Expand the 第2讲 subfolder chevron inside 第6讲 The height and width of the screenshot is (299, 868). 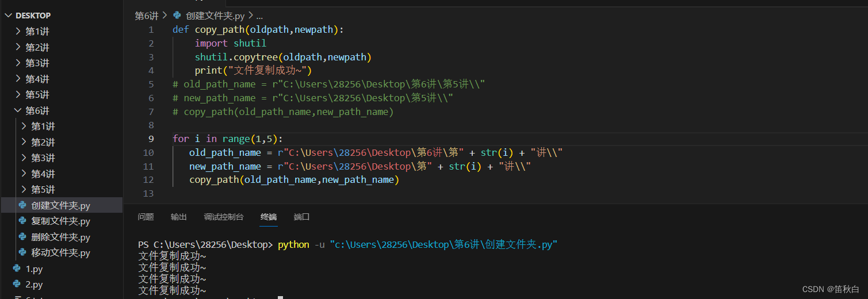pos(24,142)
